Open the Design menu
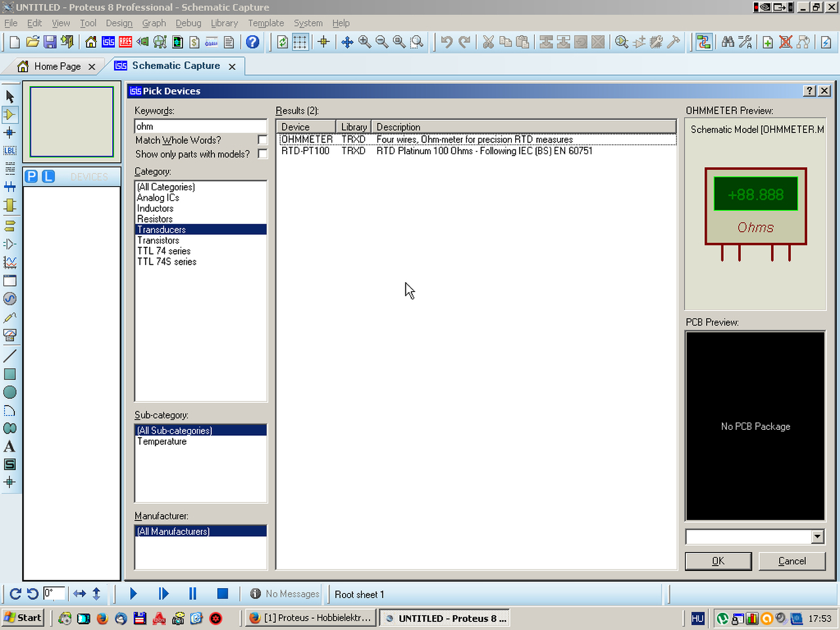840x630 pixels. click(119, 23)
